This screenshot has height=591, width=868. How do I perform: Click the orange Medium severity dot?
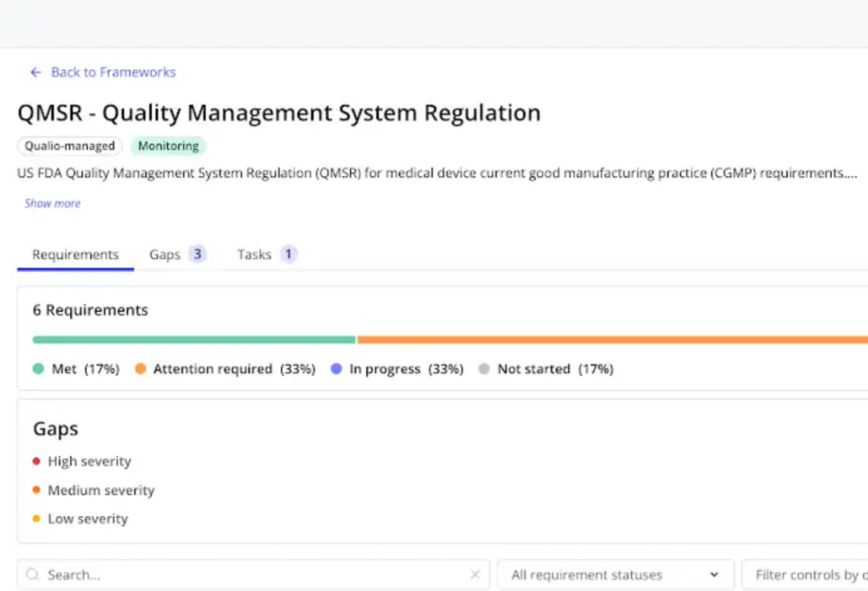pos(36,490)
